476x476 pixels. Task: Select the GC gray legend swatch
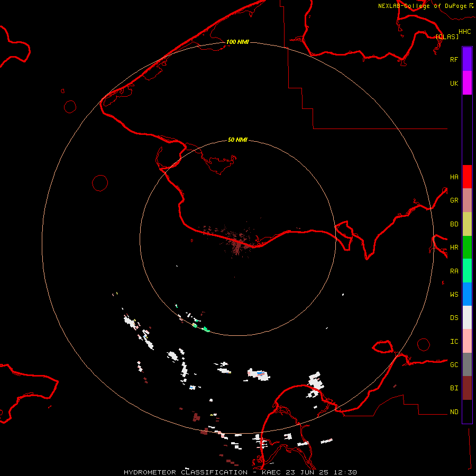pos(467,364)
